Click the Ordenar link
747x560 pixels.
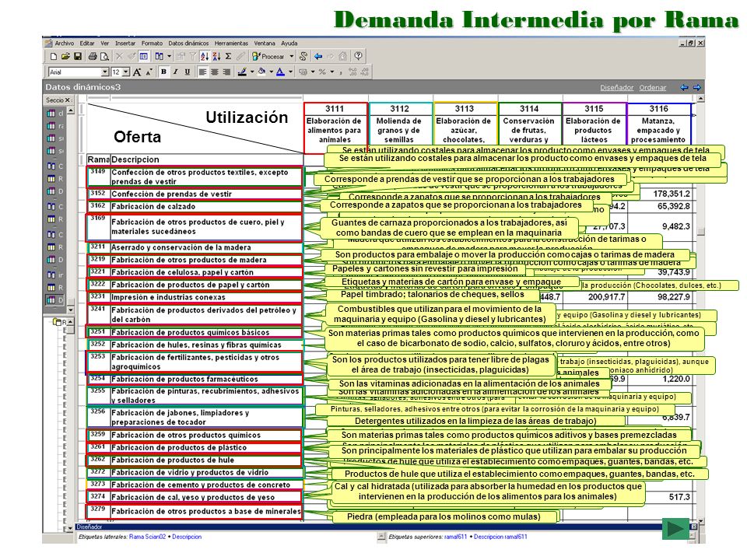pos(653,87)
